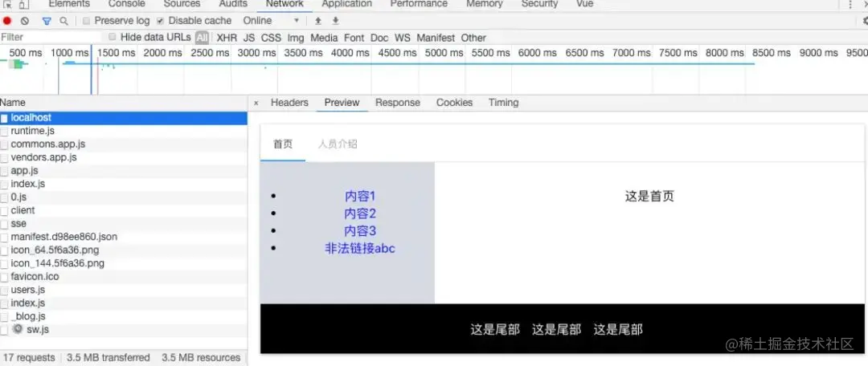Select the localhost request row
868x366 pixels.
tap(124, 118)
